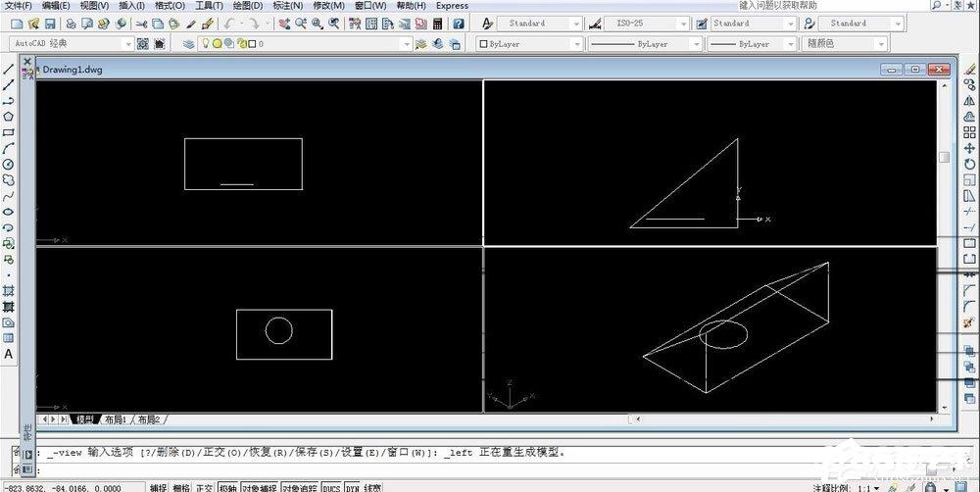980x492 pixels.
Task: Select the Hatch tool in draw toolbar
Action: [8, 291]
